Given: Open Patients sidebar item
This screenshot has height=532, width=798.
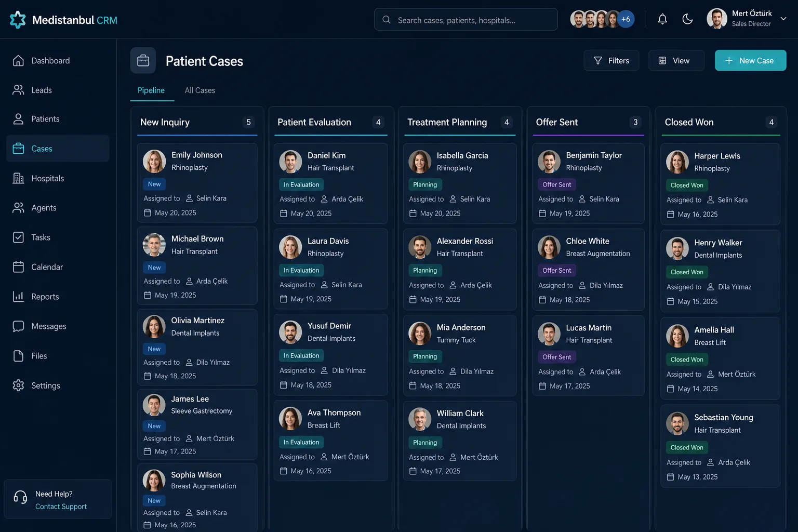Looking at the screenshot, I should coord(58,119).
